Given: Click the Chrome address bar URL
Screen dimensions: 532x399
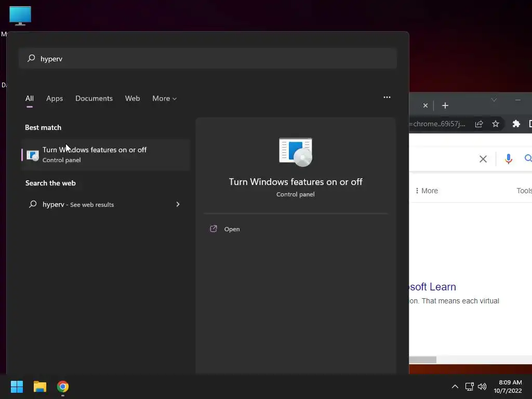Looking at the screenshot, I should tap(437, 124).
